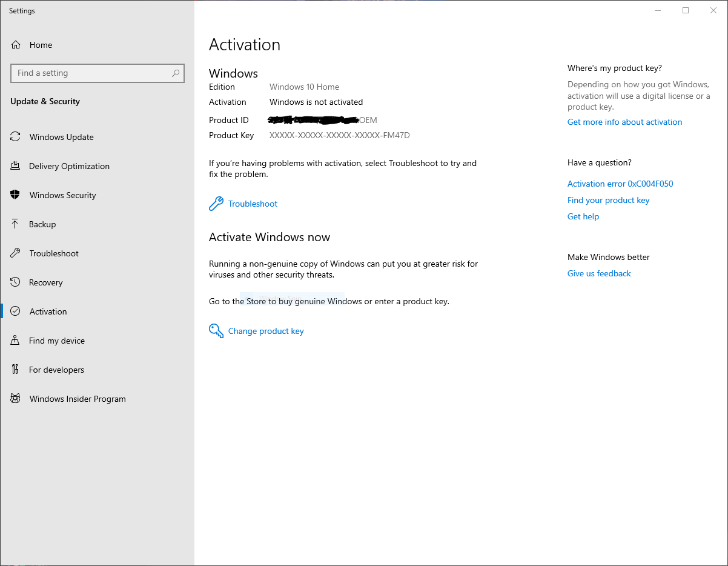Viewport: 728px width, 566px height.
Task: Click the Find my device person icon
Action: [16, 341]
